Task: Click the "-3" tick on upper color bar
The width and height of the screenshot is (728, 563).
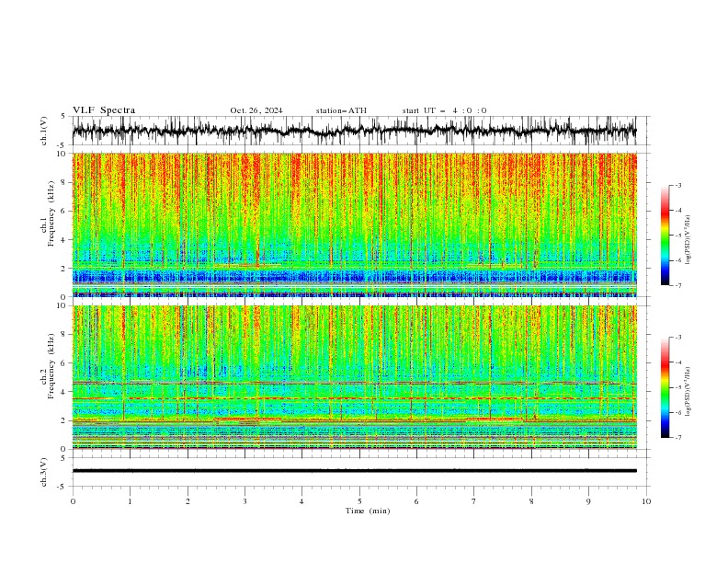Action: [x=677, y=186]
